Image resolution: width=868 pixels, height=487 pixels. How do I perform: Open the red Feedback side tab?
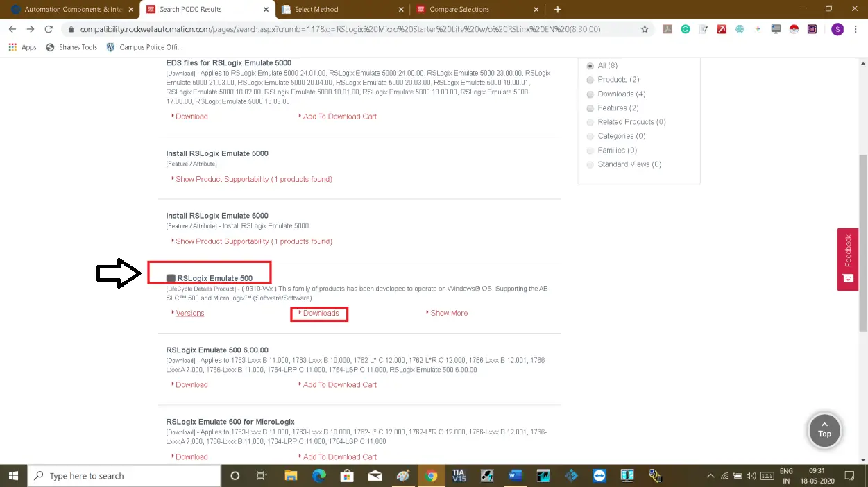848,259
